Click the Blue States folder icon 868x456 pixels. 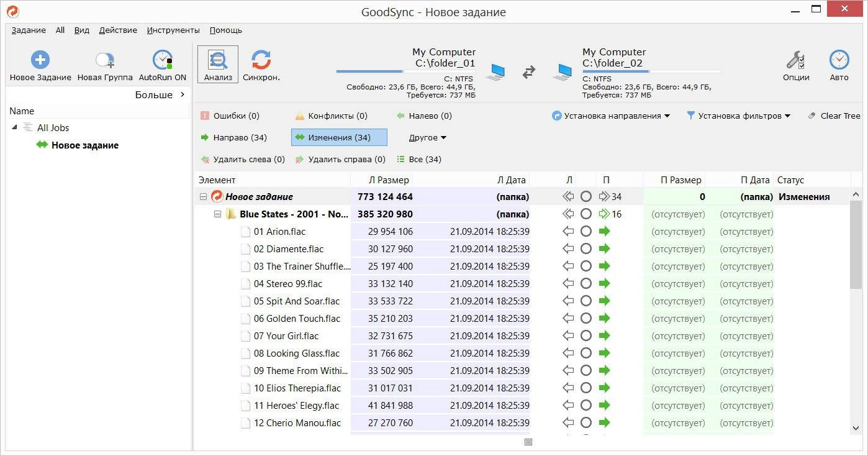231,214
